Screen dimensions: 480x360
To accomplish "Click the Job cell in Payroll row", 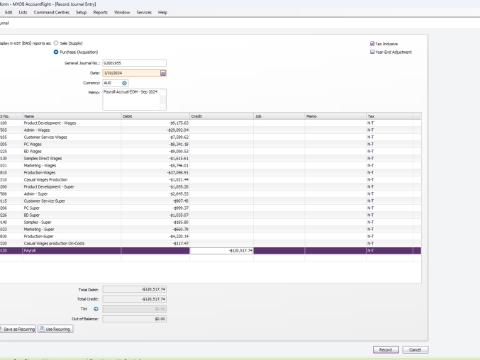I will point(279,250).
